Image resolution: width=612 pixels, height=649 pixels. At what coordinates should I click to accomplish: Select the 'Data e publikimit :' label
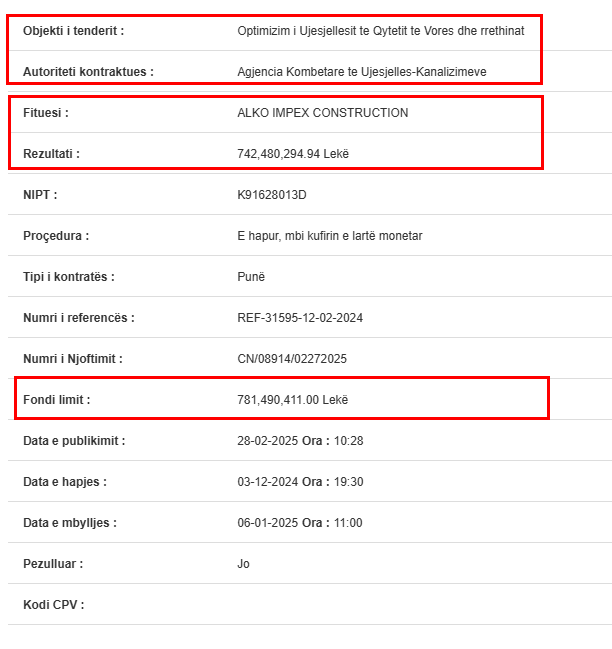tap(74, 441)
